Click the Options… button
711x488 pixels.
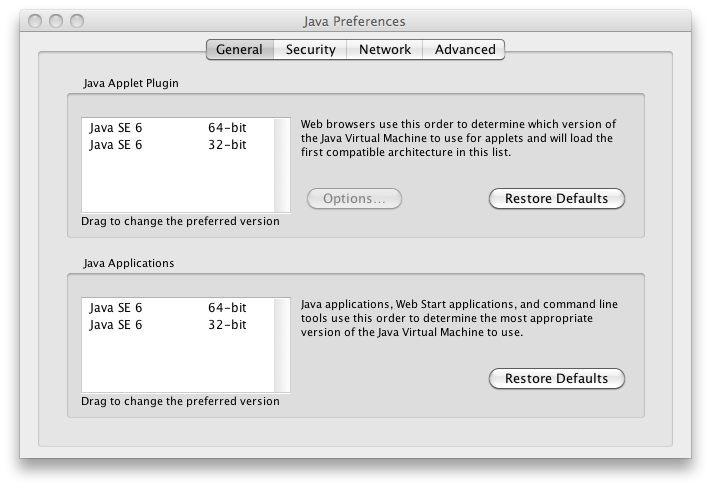[353, 199]
